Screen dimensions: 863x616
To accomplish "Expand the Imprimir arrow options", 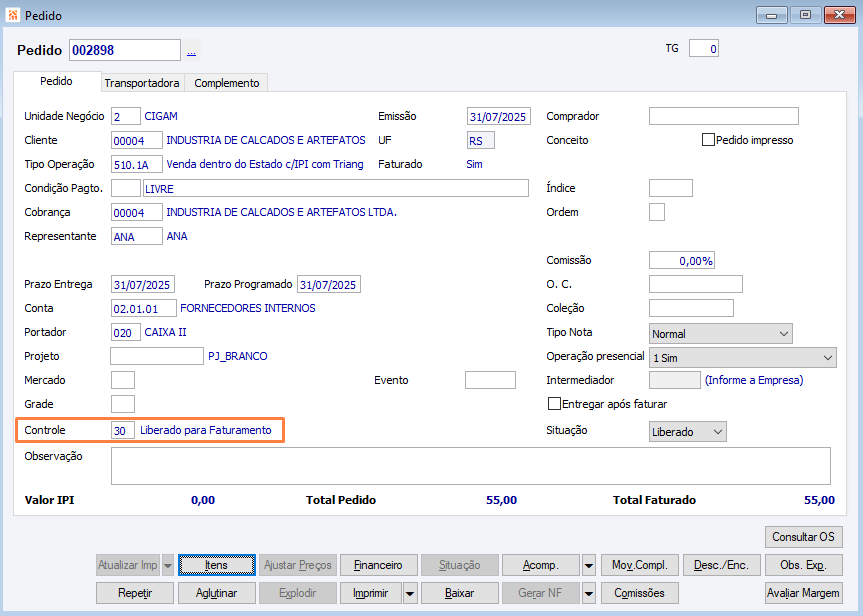I will [x=409, y=593].
